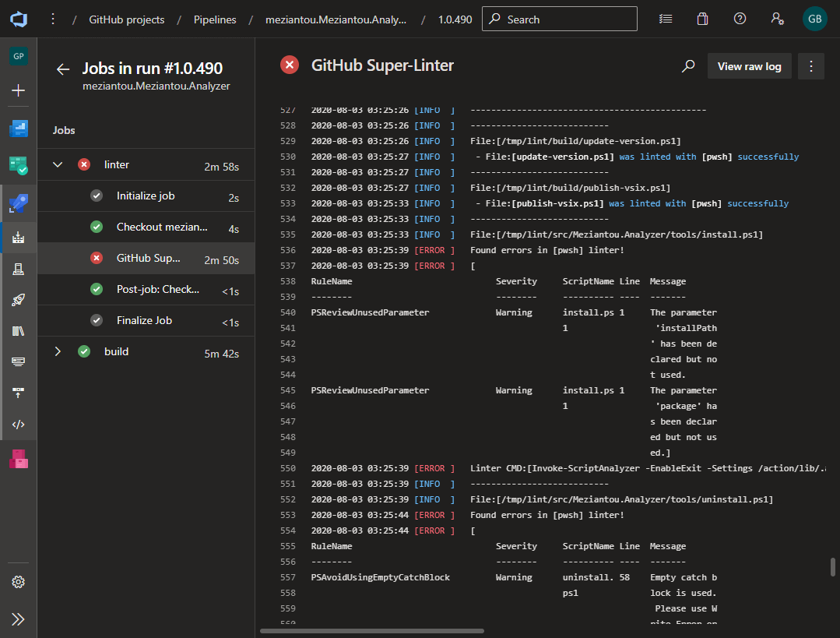Expand the build job group
840x638 pixels.
click(x=58, y=352)
